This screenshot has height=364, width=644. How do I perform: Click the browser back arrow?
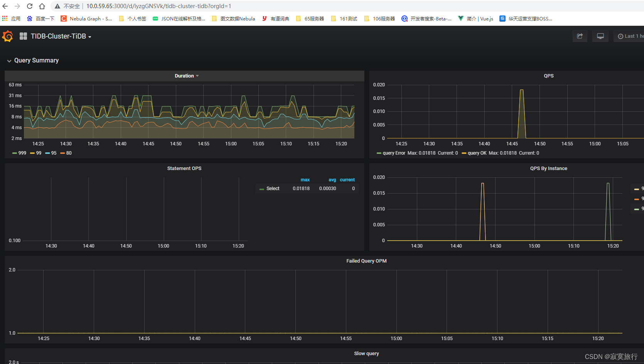pos(5,6)
